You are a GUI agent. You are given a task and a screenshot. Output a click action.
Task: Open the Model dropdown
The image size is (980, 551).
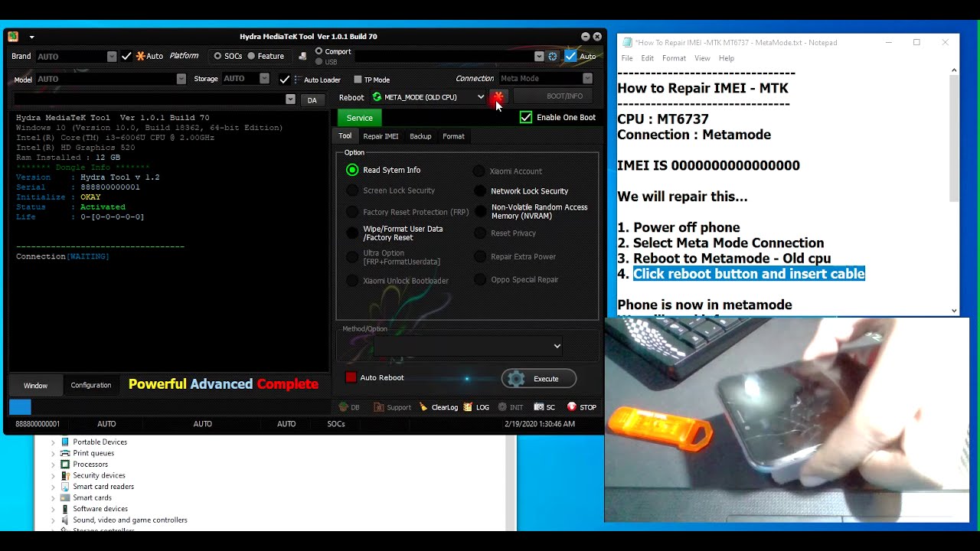(x=181, y=79)
